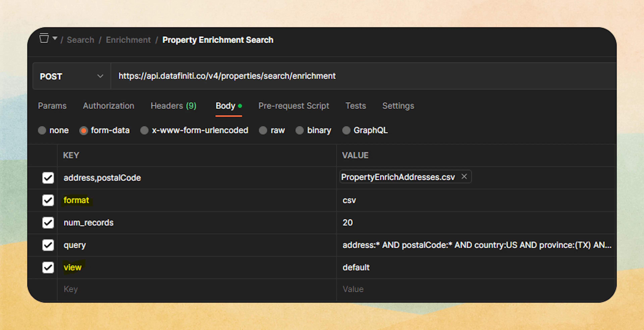This screenshot has height=330, width=644.
Task: Remove the PropertyEnrichAddresses.csv attachment
Action: [464, 177]
